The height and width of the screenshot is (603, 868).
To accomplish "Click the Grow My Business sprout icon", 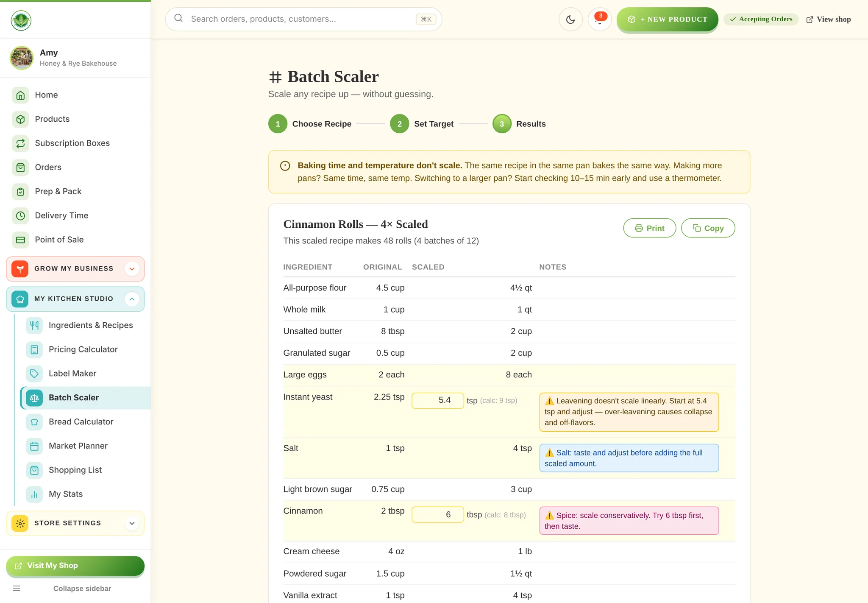I will coord(20,269).
